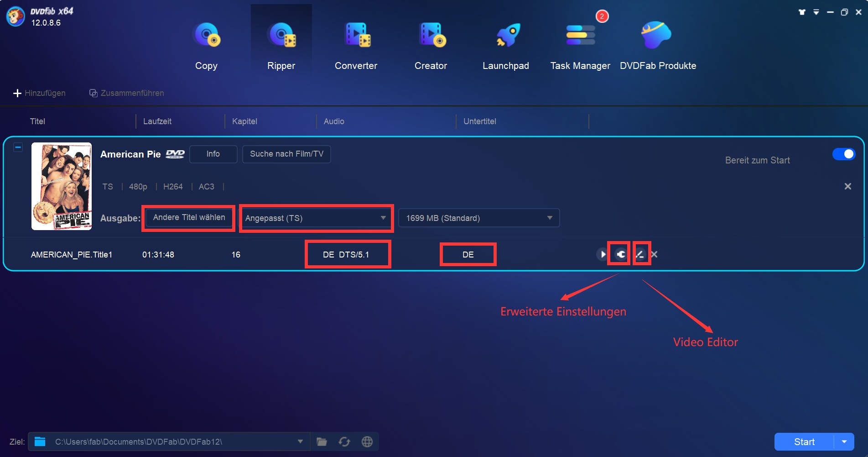Open the Info button for American Pie
Viewport: 868px width, 457px height.
[x=213, y=154]
